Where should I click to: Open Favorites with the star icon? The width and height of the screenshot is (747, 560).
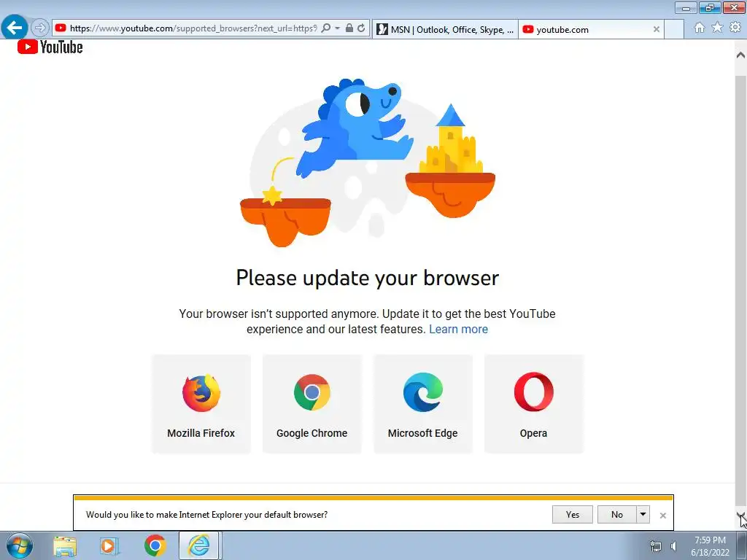[x=717, y=28]
